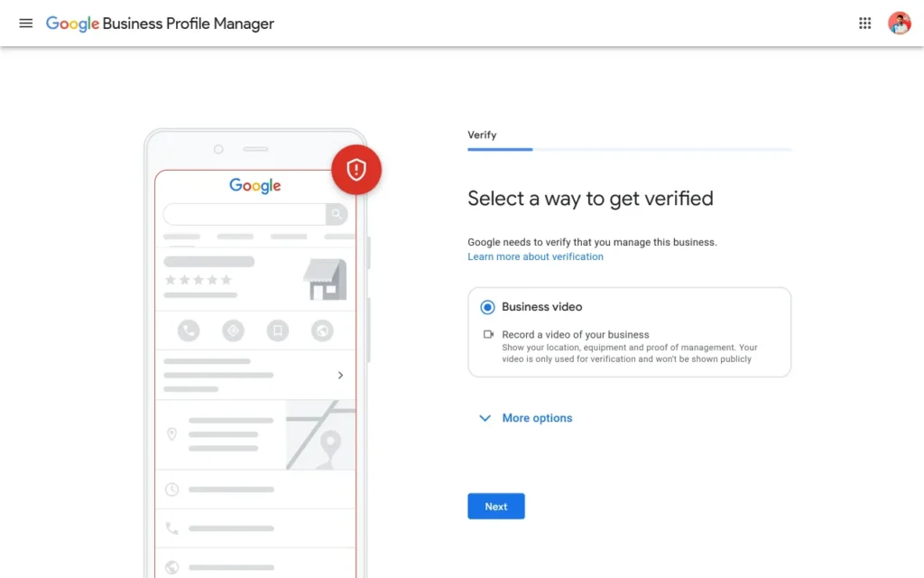
Task: Click the search field in phone illustration
Action: pyautogui.click(x=245, y=214)
